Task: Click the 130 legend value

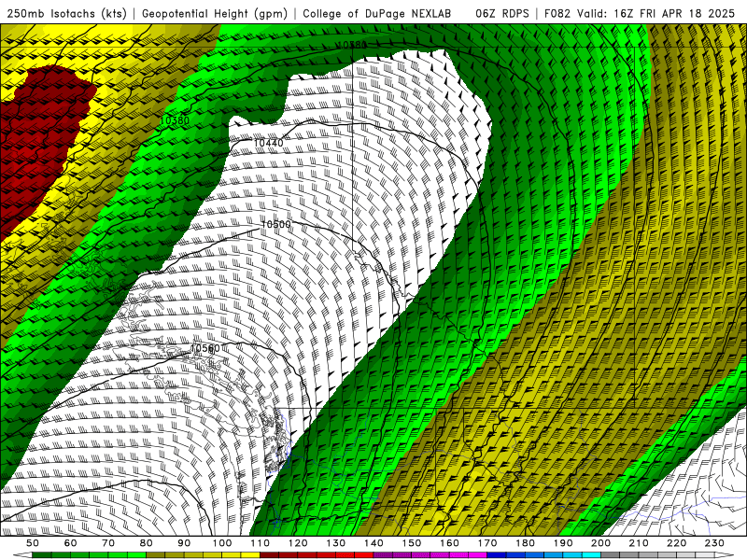Action: pos(336,543)
